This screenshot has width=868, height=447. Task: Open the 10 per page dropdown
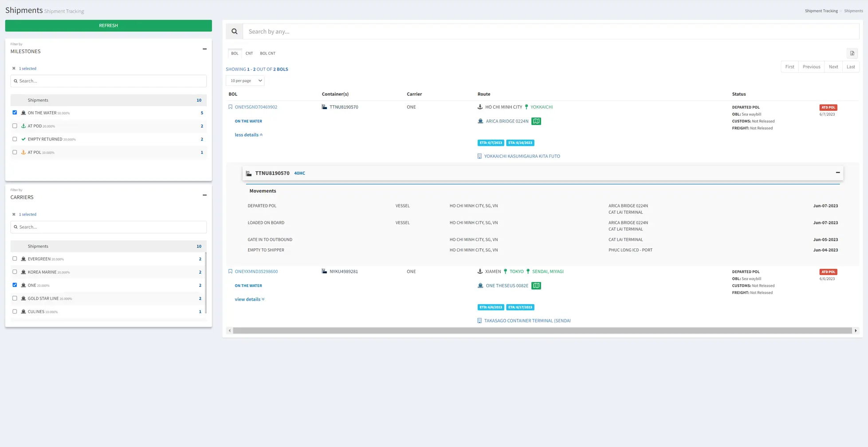(x=245, y=81)
